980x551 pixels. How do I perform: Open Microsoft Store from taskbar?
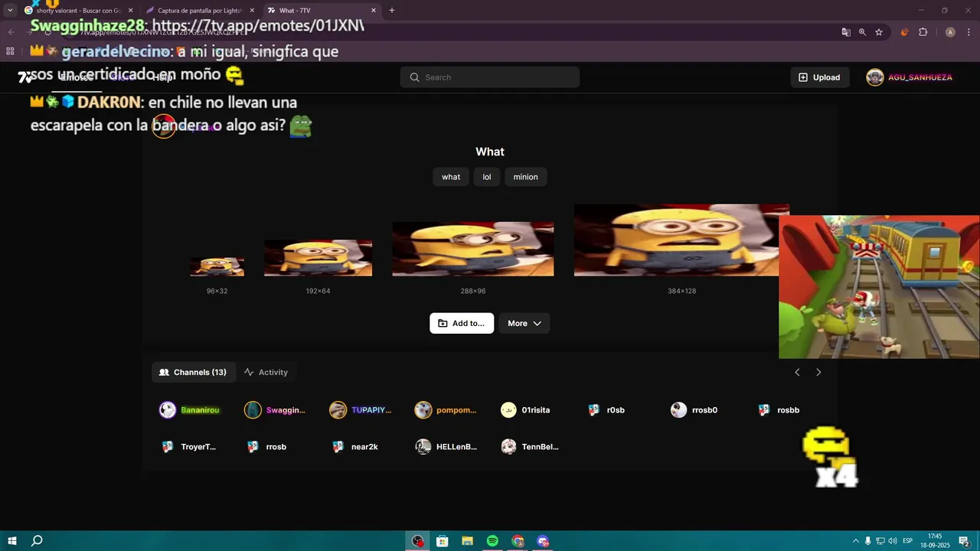click(443, 541)
